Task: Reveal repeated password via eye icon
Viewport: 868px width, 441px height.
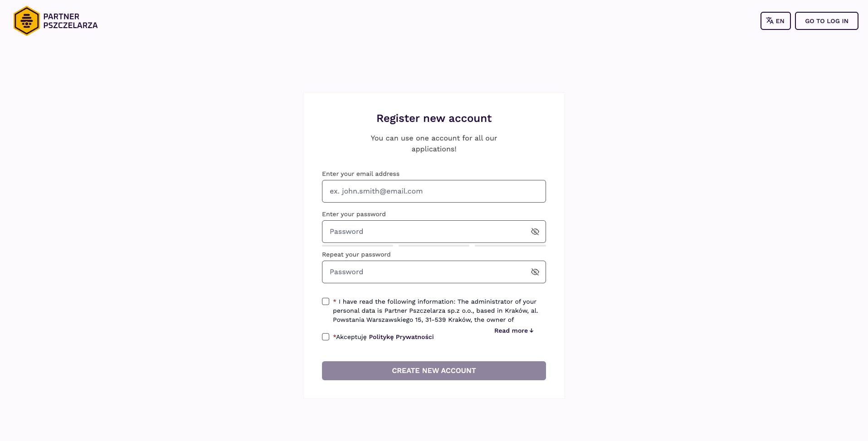Action: [x=535, y=272]
